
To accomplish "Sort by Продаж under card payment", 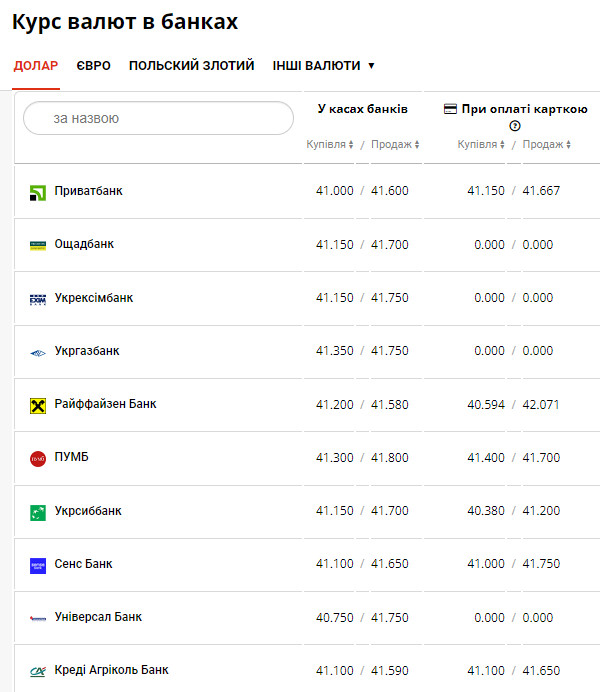I will click(547, 145).
